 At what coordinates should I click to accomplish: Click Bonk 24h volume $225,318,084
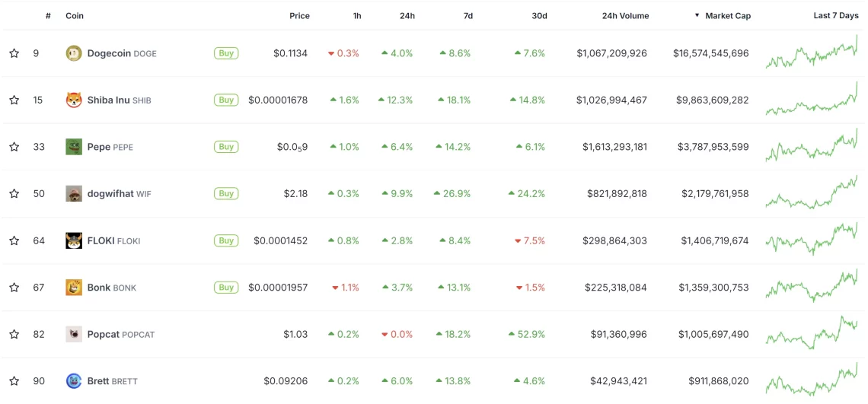tap(615, 288)
